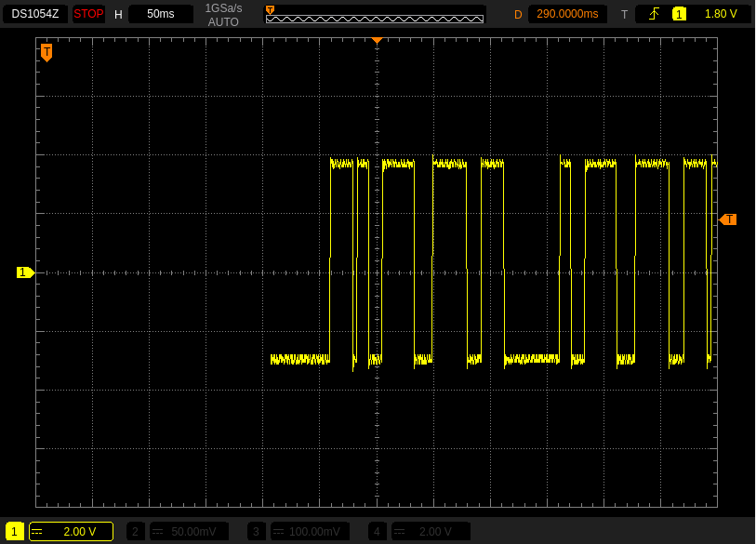This screenshot has width=756, height=544.
Task: Select the 50ms horizontal timebase value
Action: (161, 14)
